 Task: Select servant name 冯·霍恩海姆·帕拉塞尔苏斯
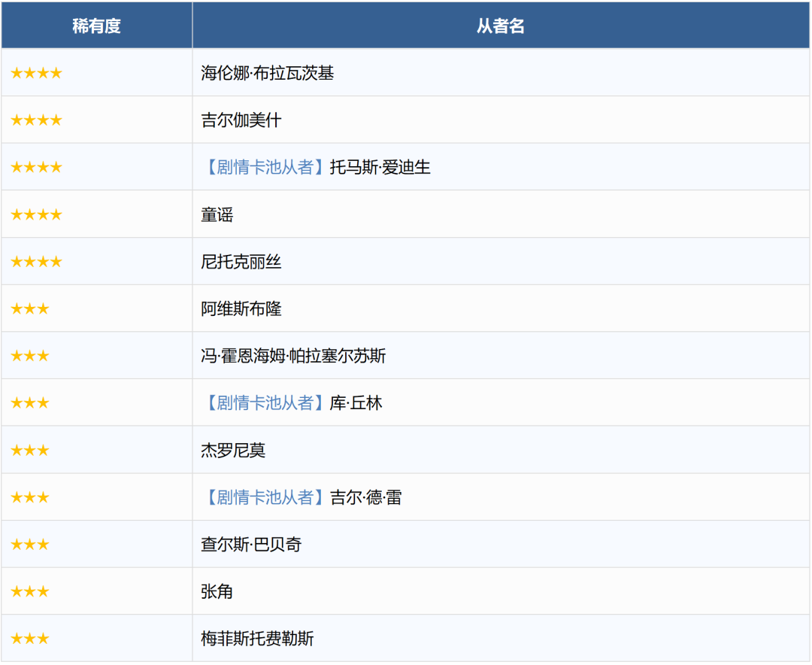[x=293, y=356]
